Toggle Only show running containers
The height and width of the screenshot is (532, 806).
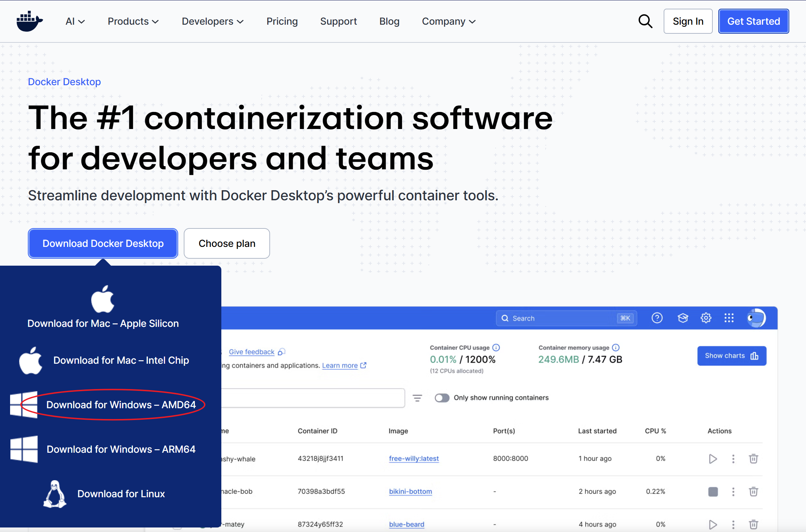click(442, 397)
